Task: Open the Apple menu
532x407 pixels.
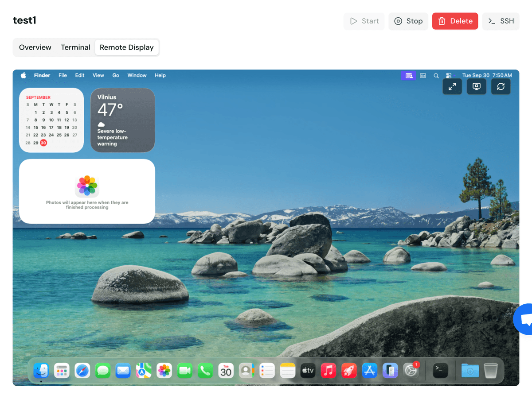Action: (x=23, y=75)
